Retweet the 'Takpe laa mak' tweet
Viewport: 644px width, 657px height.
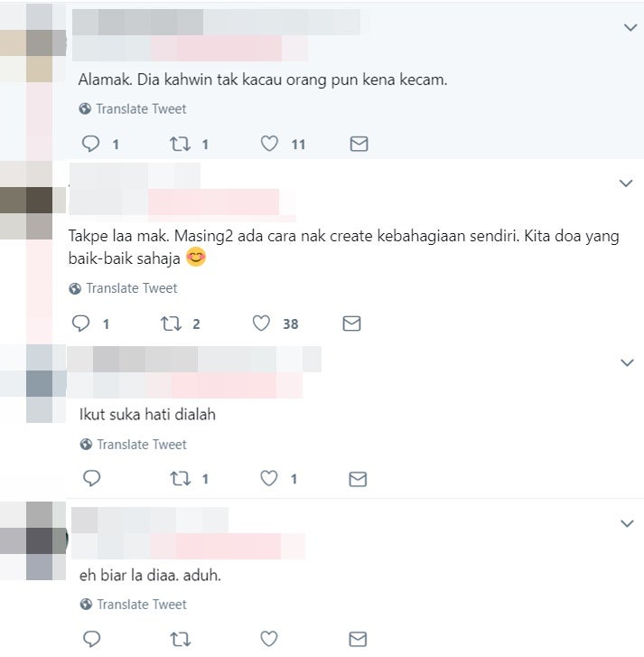point(172,324)
